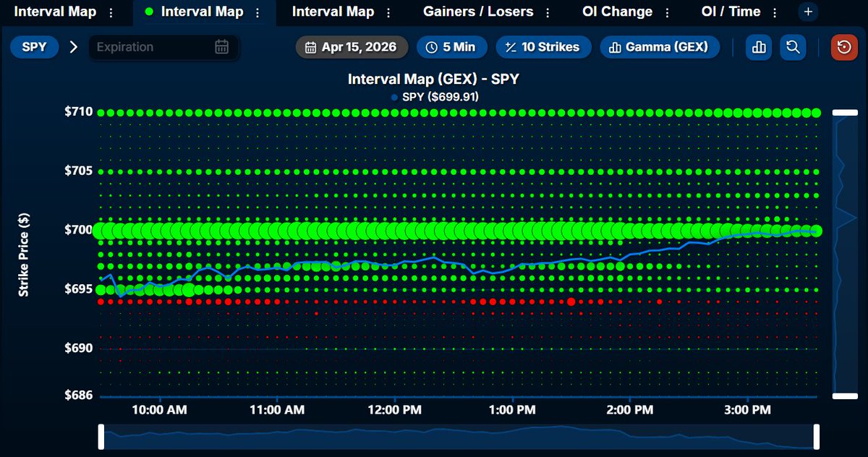Image resolution: width=868 pixels, height=457 pixels.
Task: Click the Strike Price ($) axis title
Action: (24, 255)
